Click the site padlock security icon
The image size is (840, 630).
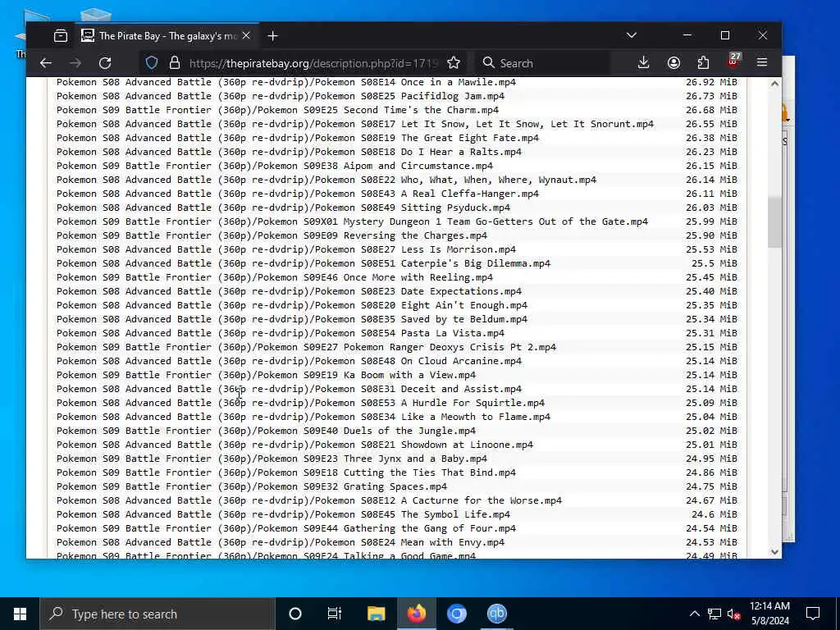(x=175, y=63)
